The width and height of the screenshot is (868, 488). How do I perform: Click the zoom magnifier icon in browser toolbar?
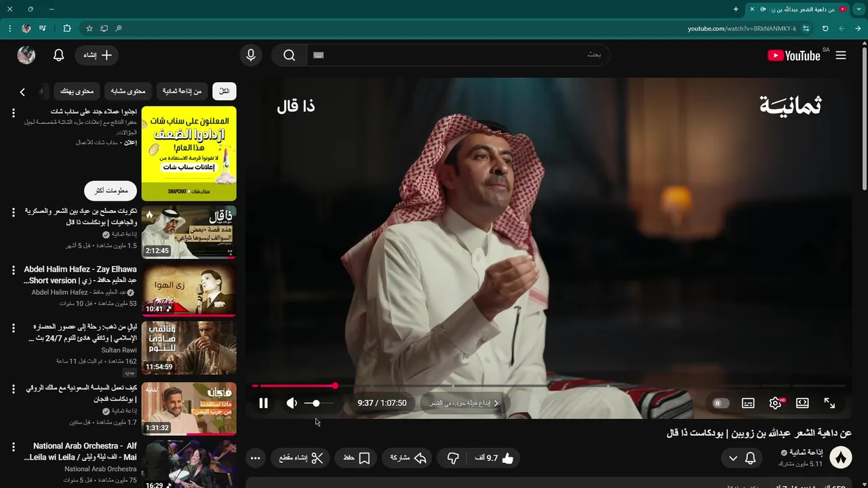tap(119, 28)
